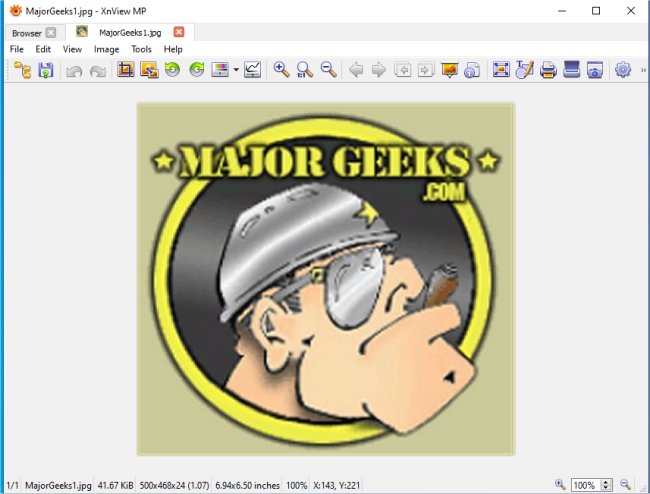Screen dimensions: 650x494
Task: Open the Resize image tool
Action: (149, 70)
